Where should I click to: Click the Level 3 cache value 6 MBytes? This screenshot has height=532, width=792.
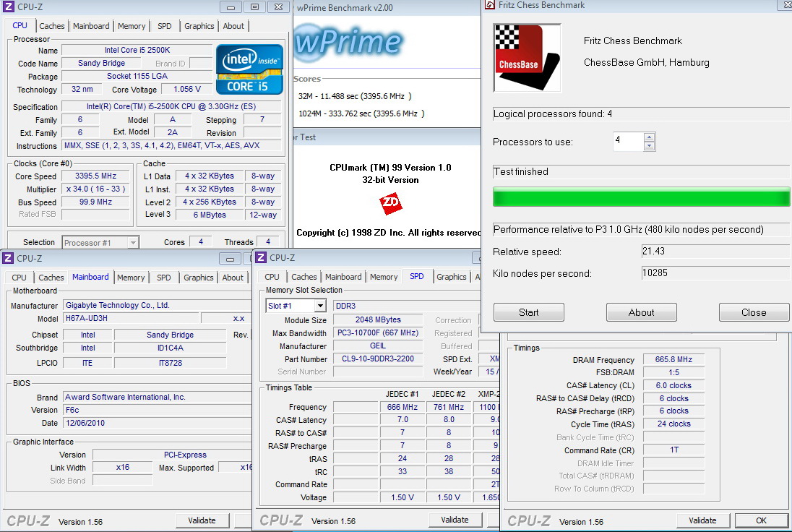click(x=210, y=215)
